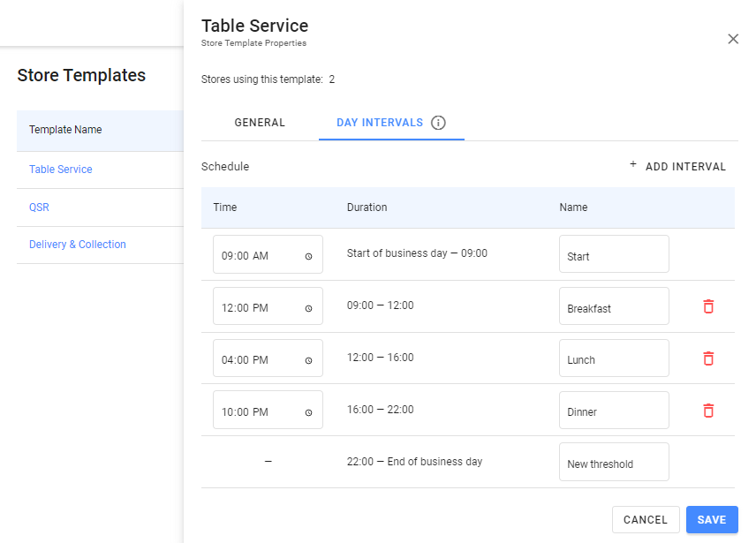Cancel editing the template
The height and width of the screenshot is (543, 756).
click(x=645, y=520)
